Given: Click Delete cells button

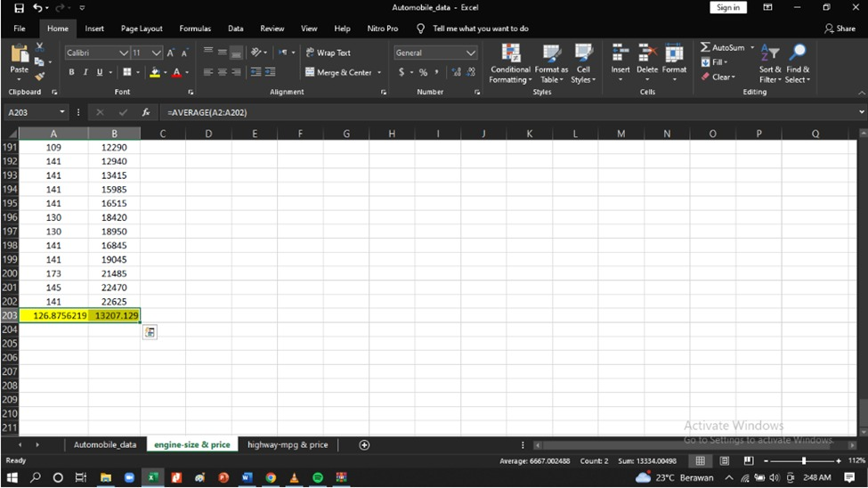Looking at the screenshot, I should point(646,64).
